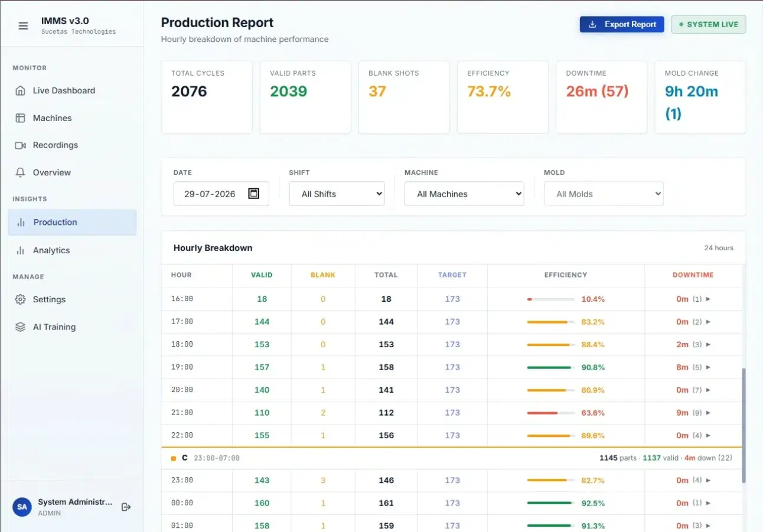Open Live Dashboard in the sidebar

click(72, 91)
